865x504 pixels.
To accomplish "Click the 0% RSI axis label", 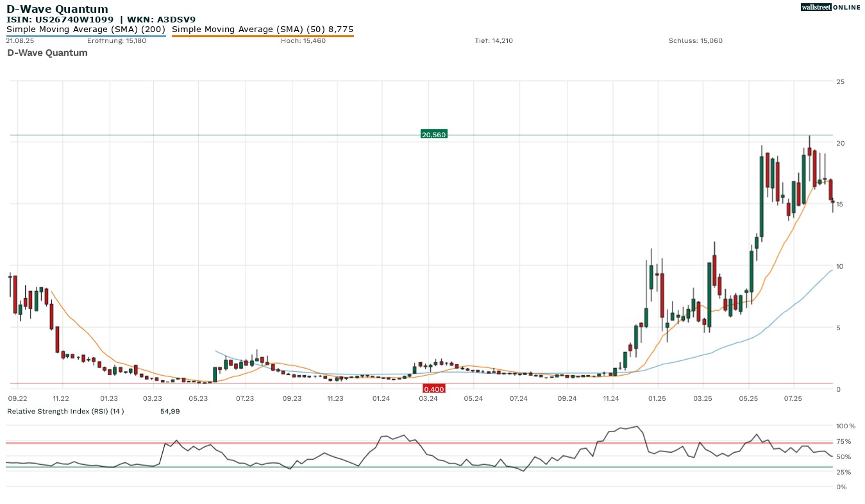I will (x=841, y=487).
